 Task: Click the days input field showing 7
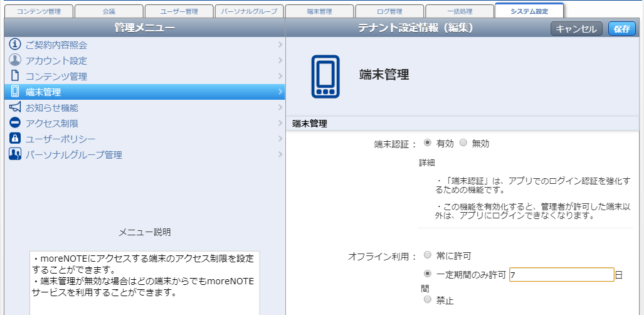pyautogui.click(x=561, y=275)
